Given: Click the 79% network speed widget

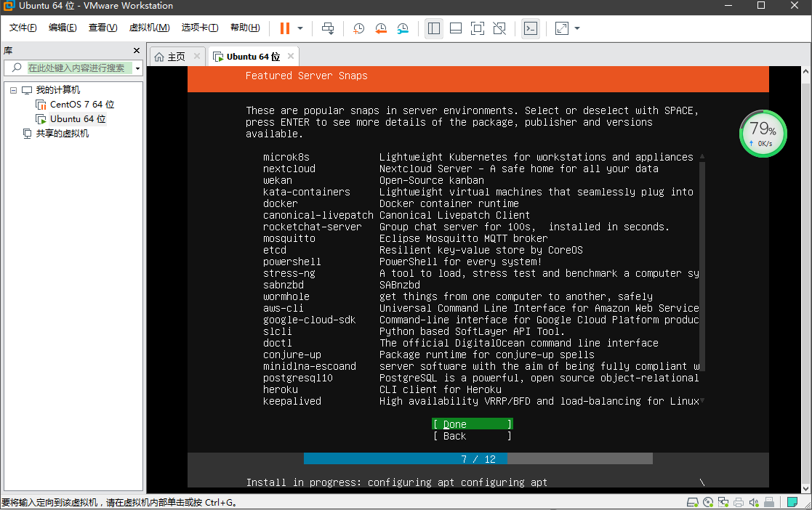Looking at the screenshot, I should point(763,134).
